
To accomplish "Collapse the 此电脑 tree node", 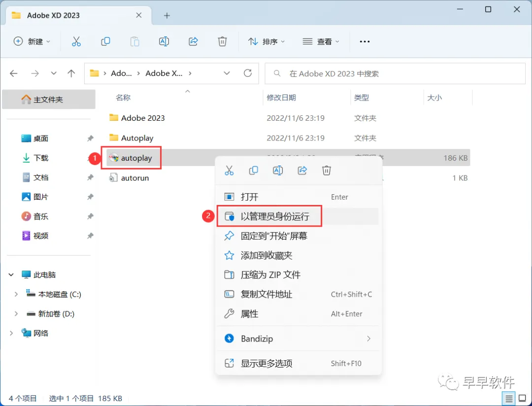I will click(11, 274).
